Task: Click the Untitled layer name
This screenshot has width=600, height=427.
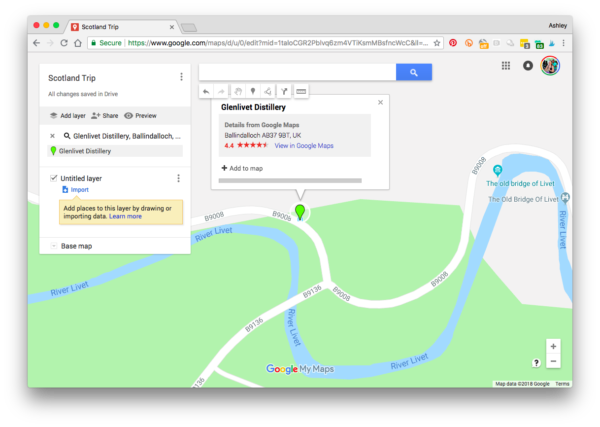Action: tap(81, 178)
